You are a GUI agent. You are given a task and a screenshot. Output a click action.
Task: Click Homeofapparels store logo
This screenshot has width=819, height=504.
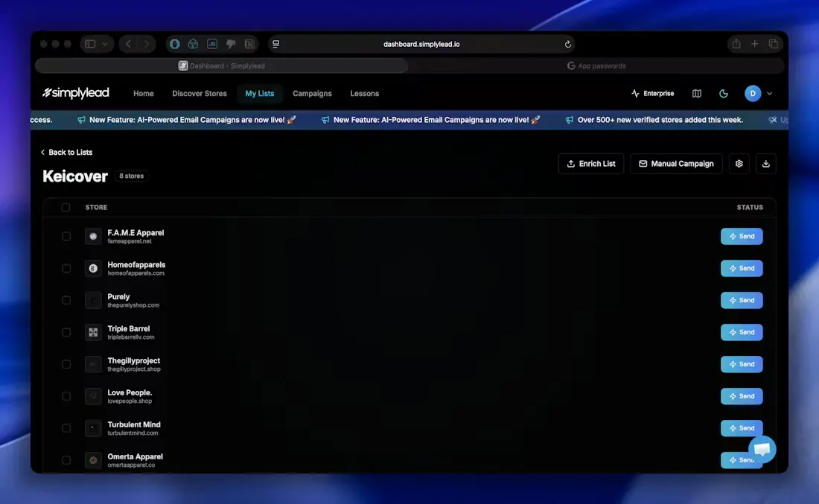point(93,268)
